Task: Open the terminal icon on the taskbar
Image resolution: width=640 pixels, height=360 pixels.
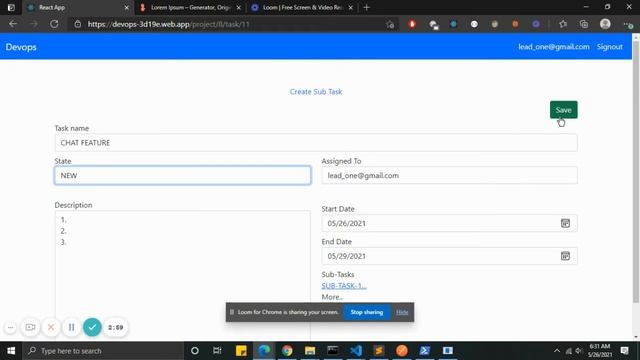Action: click(x=333, y=351)
